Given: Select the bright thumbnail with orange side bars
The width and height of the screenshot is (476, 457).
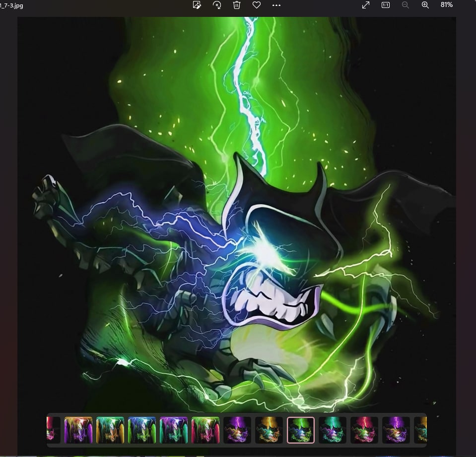Looking at the screenshot, I should 110,430.
